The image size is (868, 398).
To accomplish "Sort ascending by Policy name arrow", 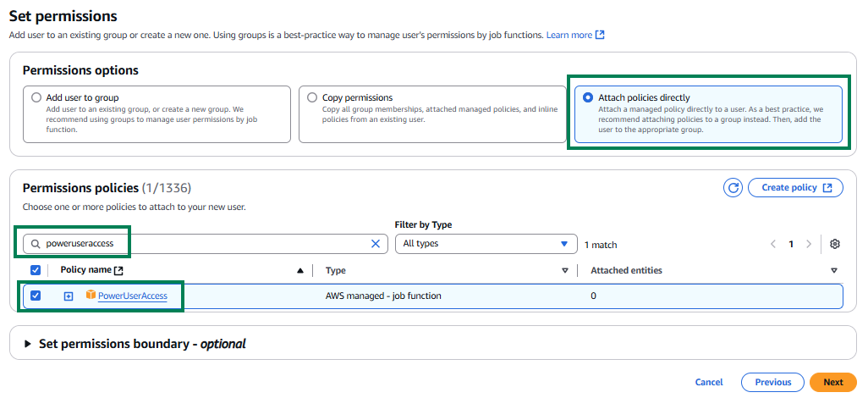I will 300,270.
